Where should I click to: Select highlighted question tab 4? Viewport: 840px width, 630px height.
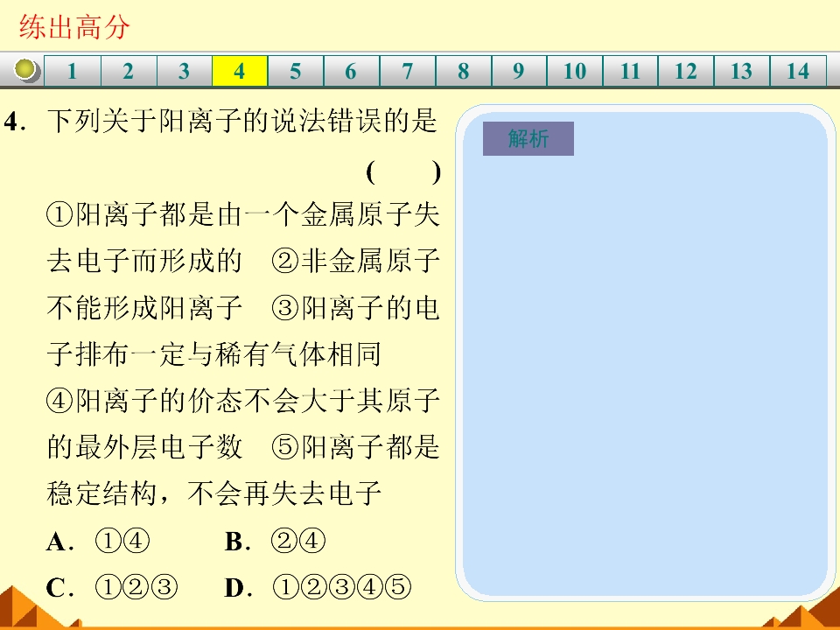point(240,72)
